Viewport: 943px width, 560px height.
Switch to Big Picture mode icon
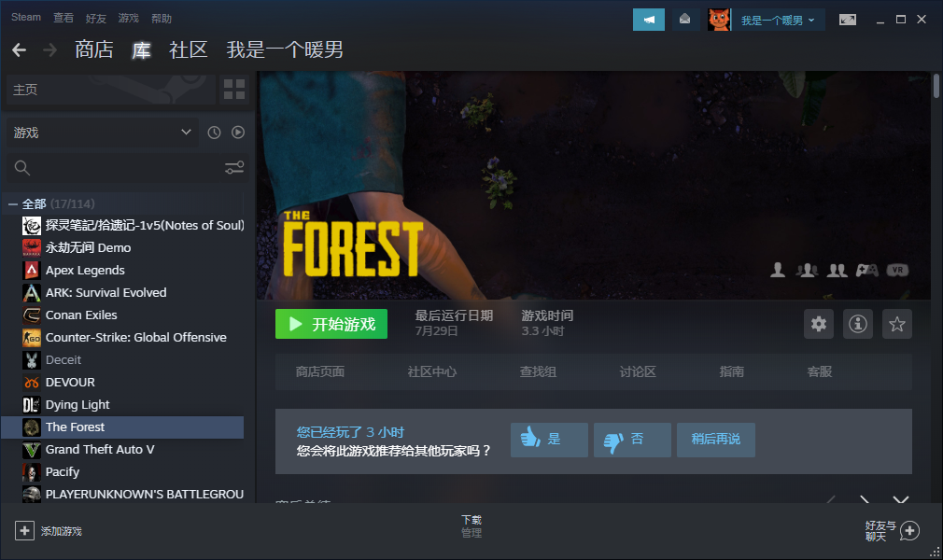pyautogui.click(x=848, y=20)
